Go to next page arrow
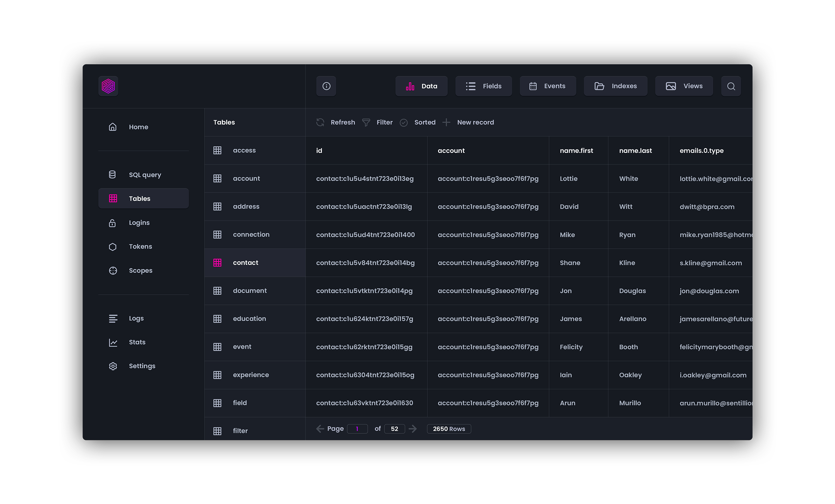 click(413, 429)
